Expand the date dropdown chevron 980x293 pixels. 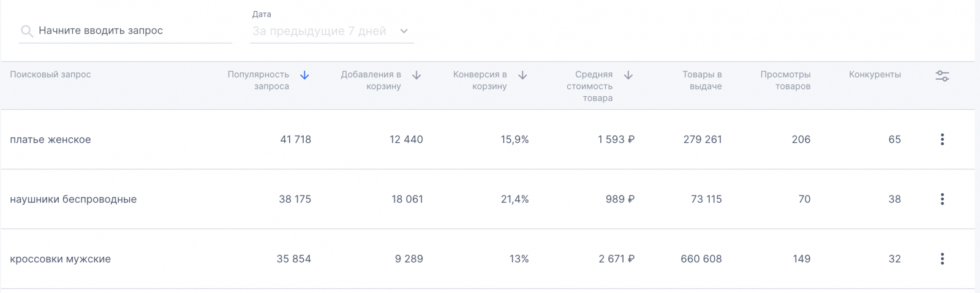(x=404, y=31)
